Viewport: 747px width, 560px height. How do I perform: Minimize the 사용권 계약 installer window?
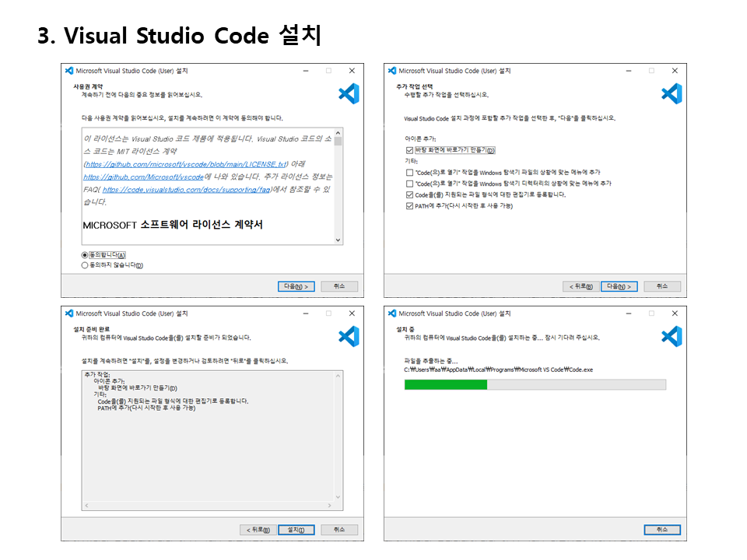306,71
